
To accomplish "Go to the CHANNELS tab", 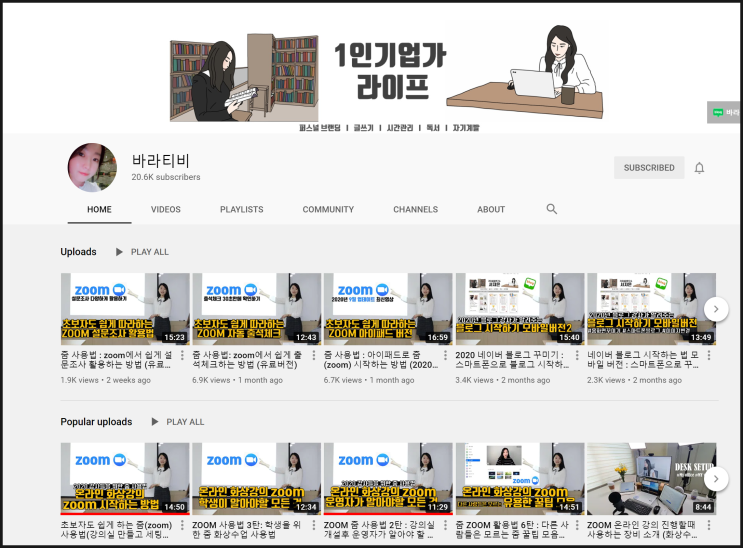I will click(x=416, y=210).
